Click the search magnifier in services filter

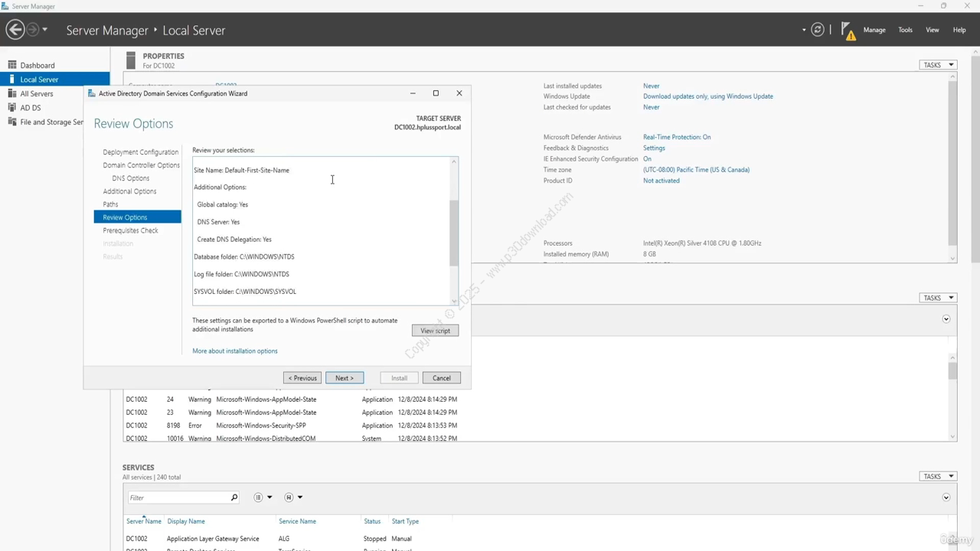[x=234, y=497]
